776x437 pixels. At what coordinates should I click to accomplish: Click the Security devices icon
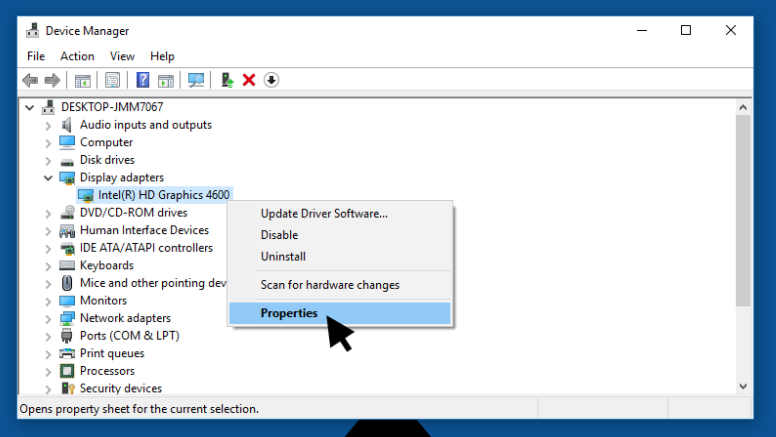[x=67, y=388]
